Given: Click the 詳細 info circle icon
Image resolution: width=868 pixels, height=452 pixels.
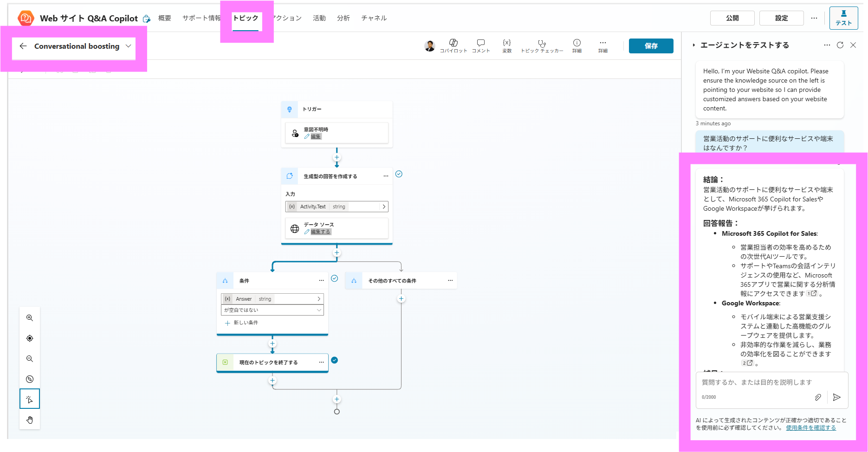Looking at the screenshot, I should [x=577, y=45].
